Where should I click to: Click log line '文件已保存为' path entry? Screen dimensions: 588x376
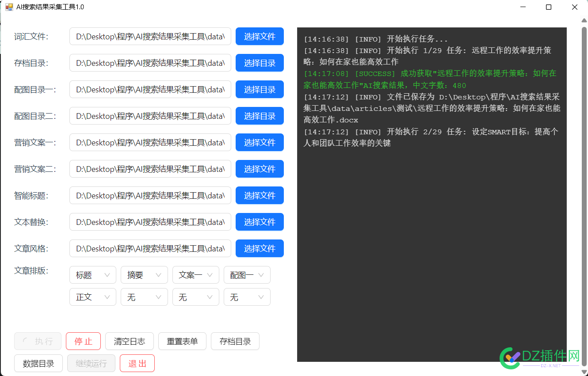432,108
